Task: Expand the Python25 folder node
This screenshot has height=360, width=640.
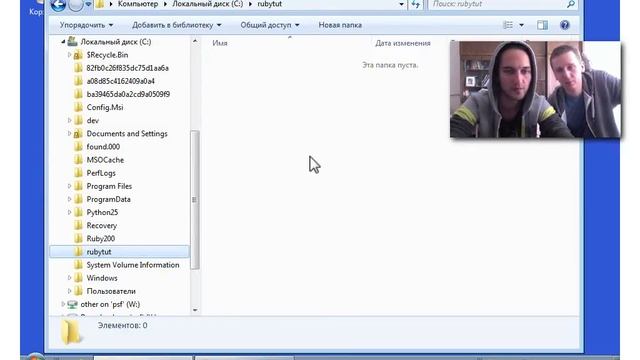Action: click(69, 212)
